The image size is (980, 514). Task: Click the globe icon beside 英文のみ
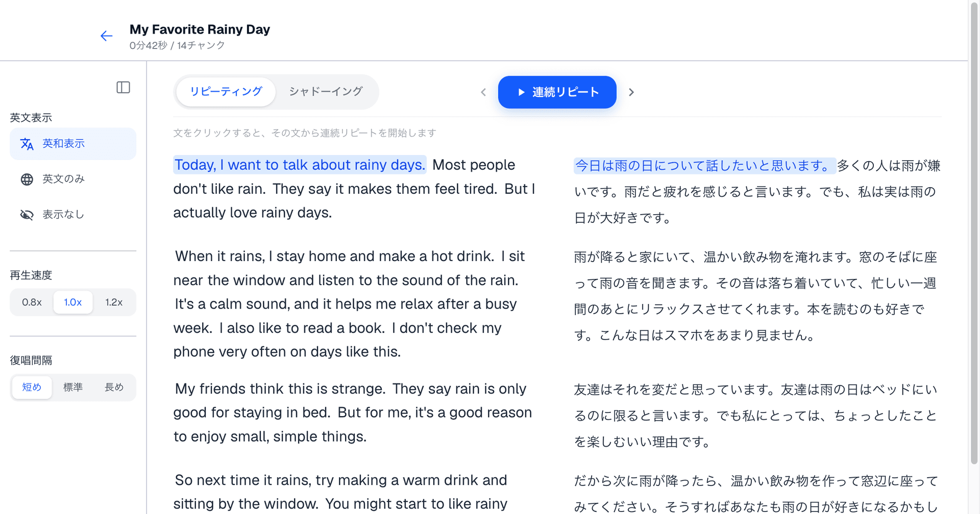pyautogui.click(x=27, y=179)
